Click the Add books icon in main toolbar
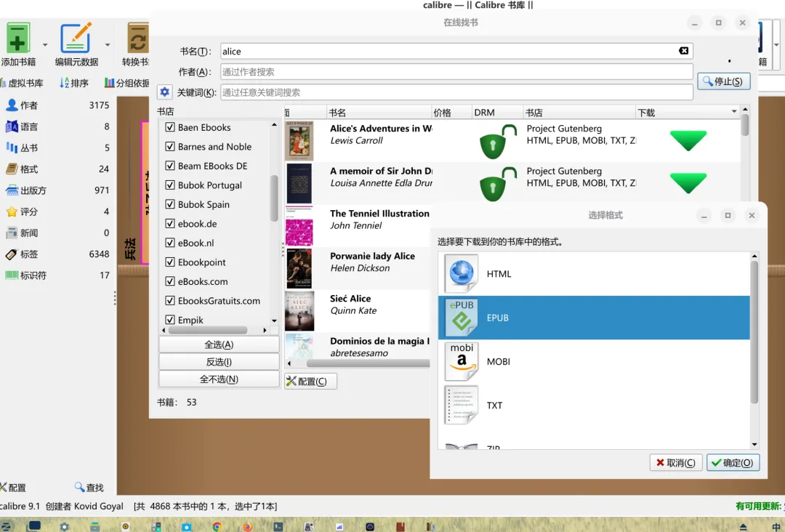 click(18, 38)
